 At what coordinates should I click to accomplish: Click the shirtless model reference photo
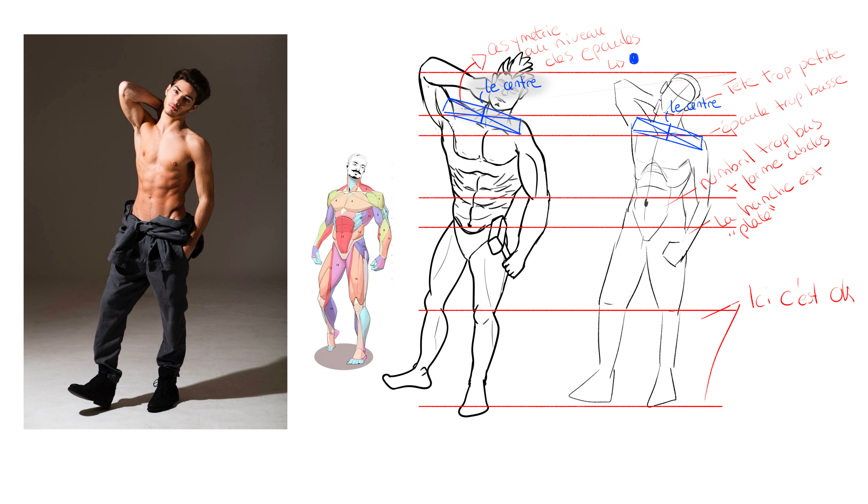[155, 231]
